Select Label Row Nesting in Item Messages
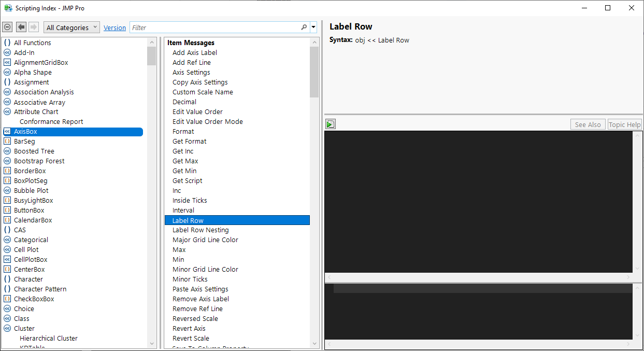This screenshot has width=644, height=351. click(x=201, y=230)
